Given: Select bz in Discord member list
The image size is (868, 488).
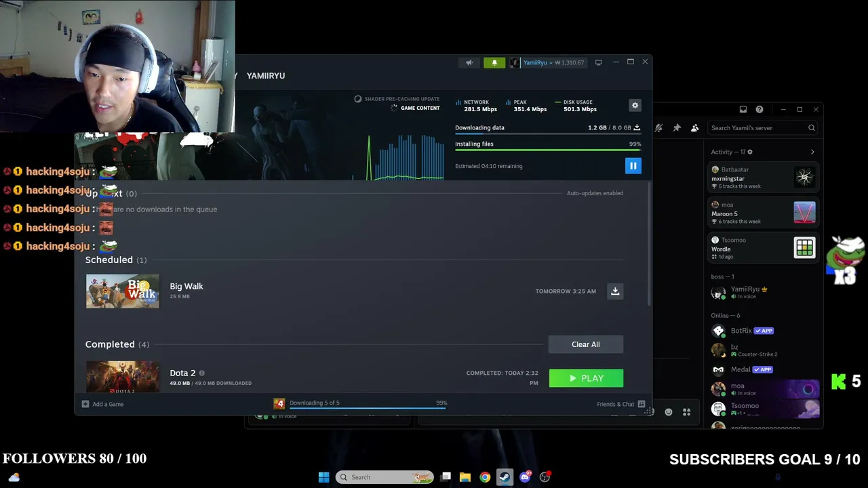Looking at the screenshot, I should pyautogui.click(x=763, y=350).
